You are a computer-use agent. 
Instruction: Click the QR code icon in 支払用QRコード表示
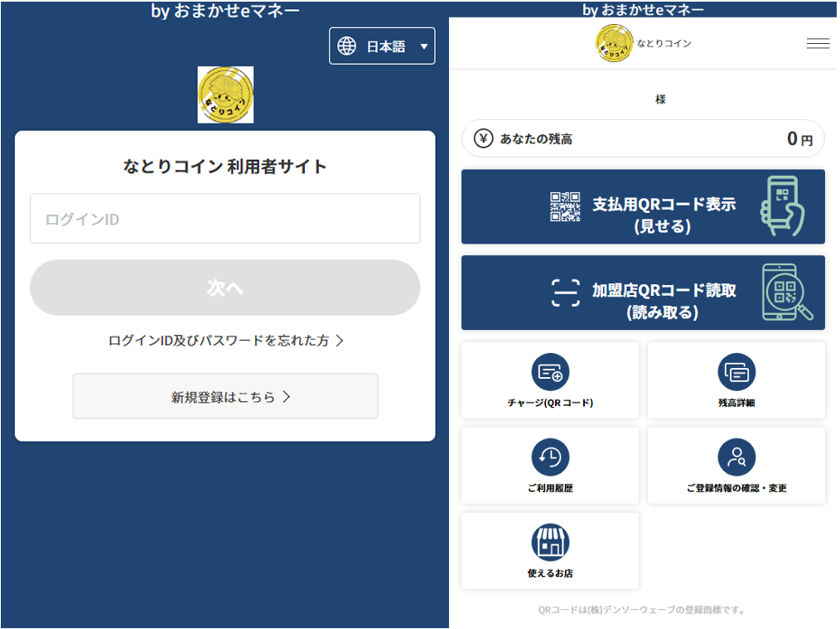[x=565, y=207]
